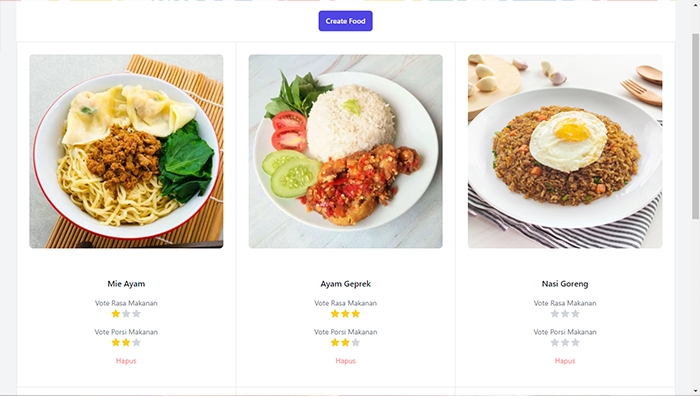
Task: Open the Ayam Geprek food image
Action: (346, 151)
